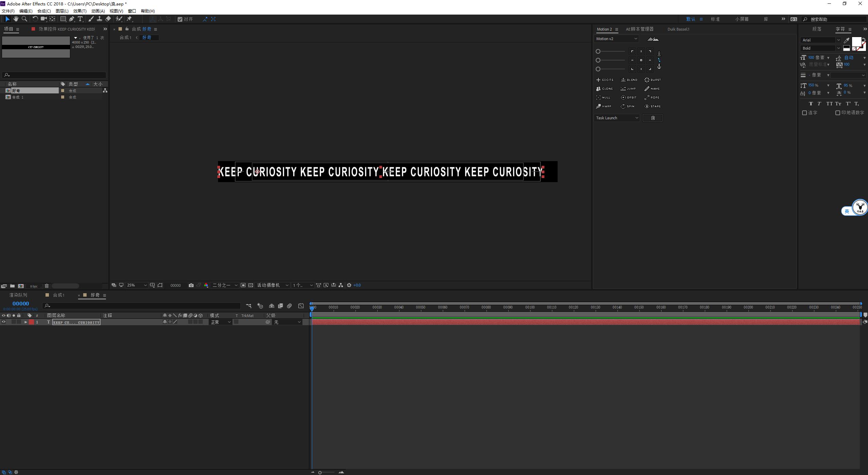Select the Horizontal Type tool
868x475 pixels.
[x=80, y=19]
